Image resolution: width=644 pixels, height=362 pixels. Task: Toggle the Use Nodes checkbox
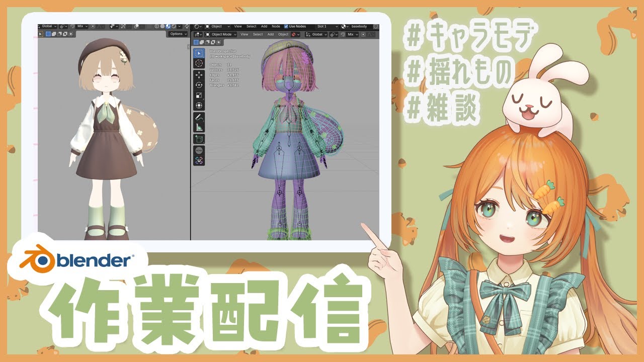pyautogui.click(x=286, y=26)
